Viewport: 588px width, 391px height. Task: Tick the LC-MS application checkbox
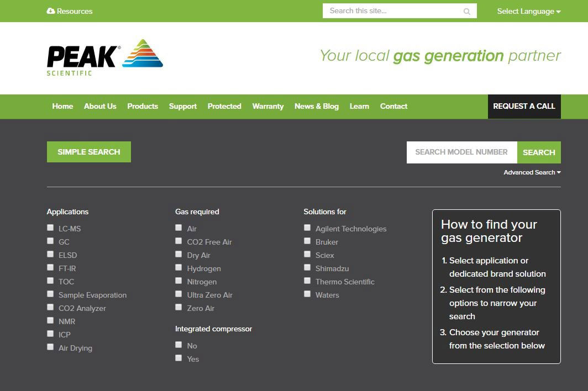tap(50, 228)
